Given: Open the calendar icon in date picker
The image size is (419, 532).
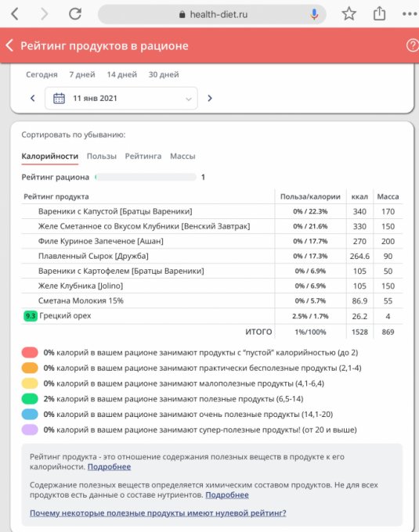Looking at the screenshot, I should tap(59, 99).
